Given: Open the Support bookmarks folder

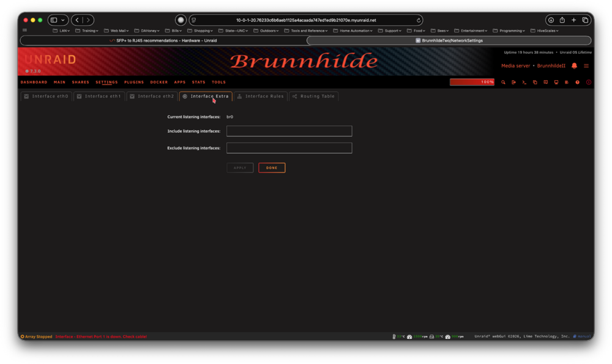Looking at the screenshot, I should tap(389, 31).
